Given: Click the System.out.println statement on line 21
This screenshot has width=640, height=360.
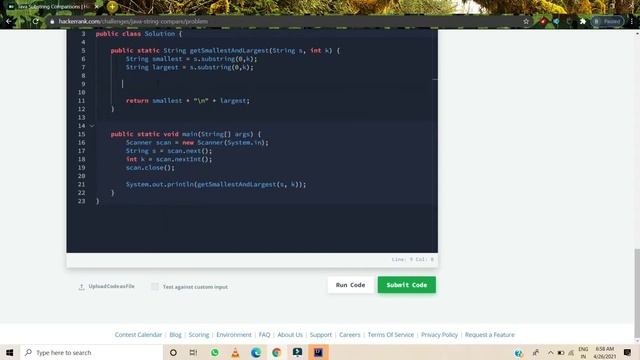Looking at the screenshot, I should click(216, 184).
